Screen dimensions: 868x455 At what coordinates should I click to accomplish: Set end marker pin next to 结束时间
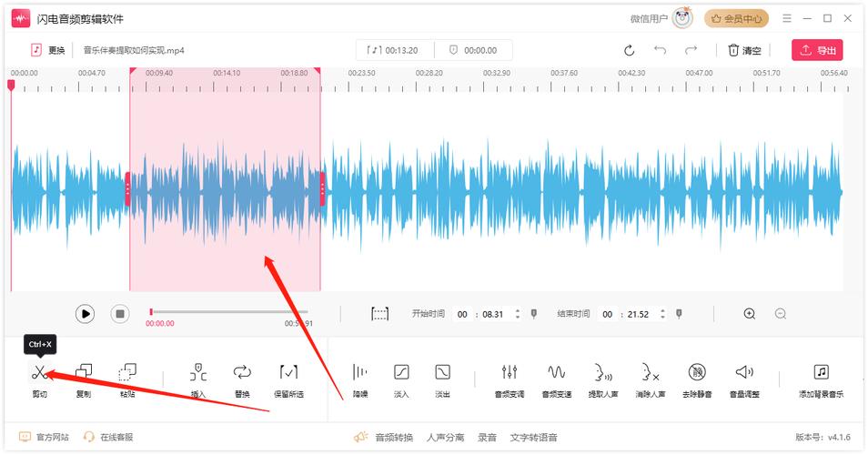tap(679, 314)
